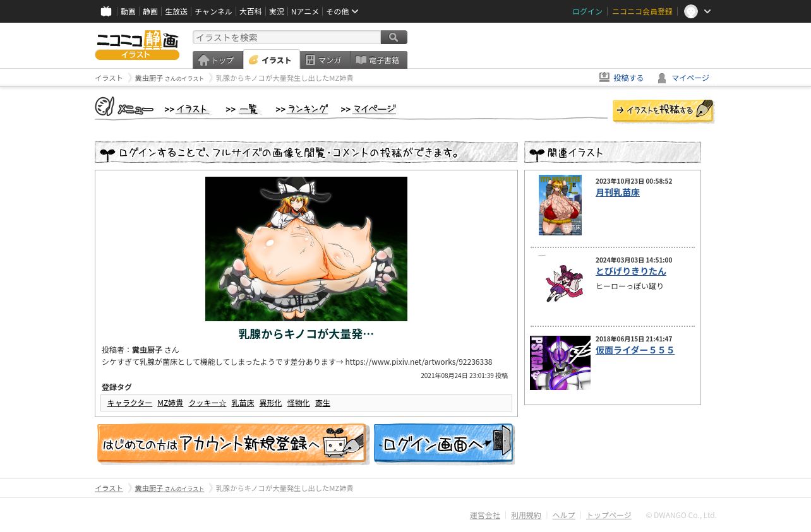Click the 仮面ライダー５５５ title link

point(635,350)
